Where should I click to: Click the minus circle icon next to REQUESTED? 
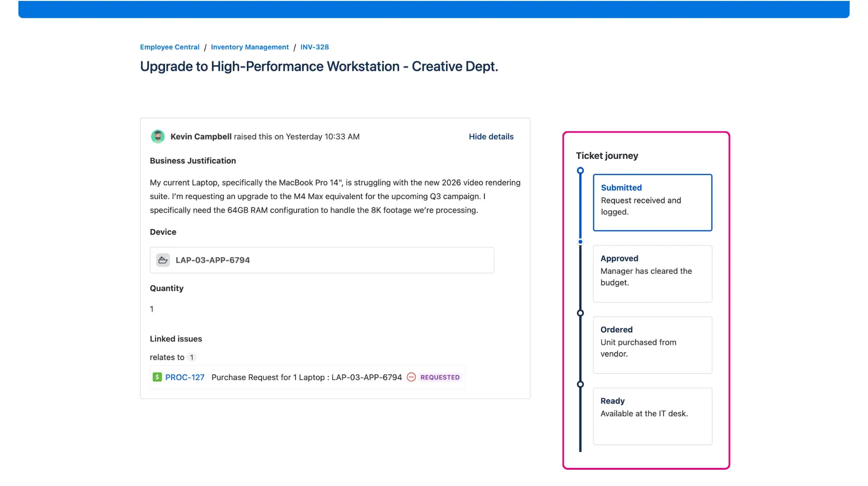pos(411,377)
